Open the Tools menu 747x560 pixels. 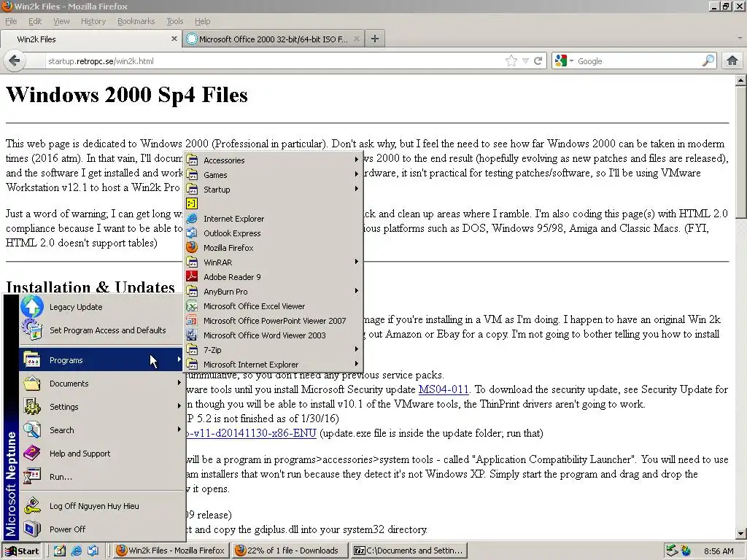pos(175,21)
